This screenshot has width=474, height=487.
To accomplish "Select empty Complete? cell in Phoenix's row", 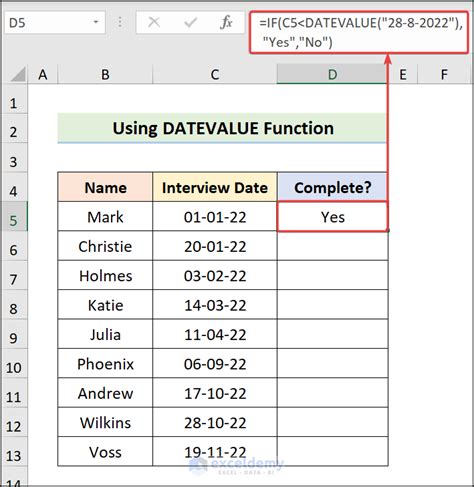I will click(332, 363).
